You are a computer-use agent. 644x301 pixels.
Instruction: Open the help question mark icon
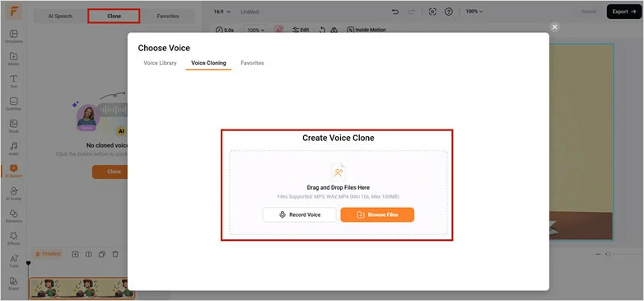click(x=449, y=12)
